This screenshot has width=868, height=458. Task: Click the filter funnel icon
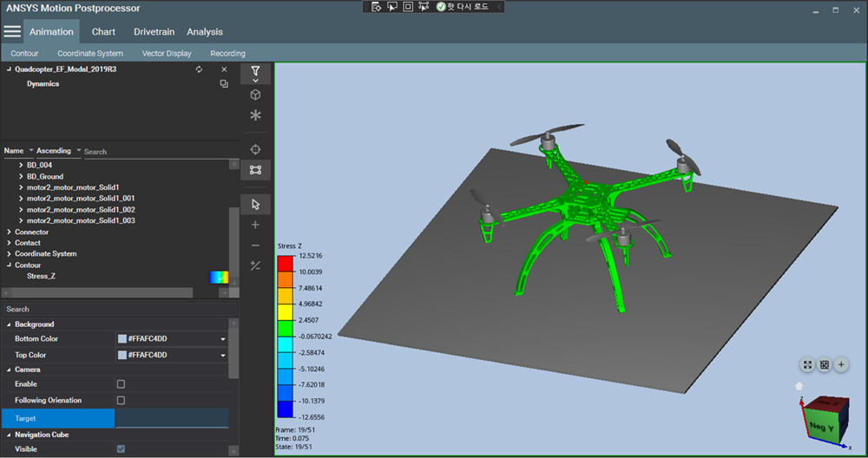(255, 71)
